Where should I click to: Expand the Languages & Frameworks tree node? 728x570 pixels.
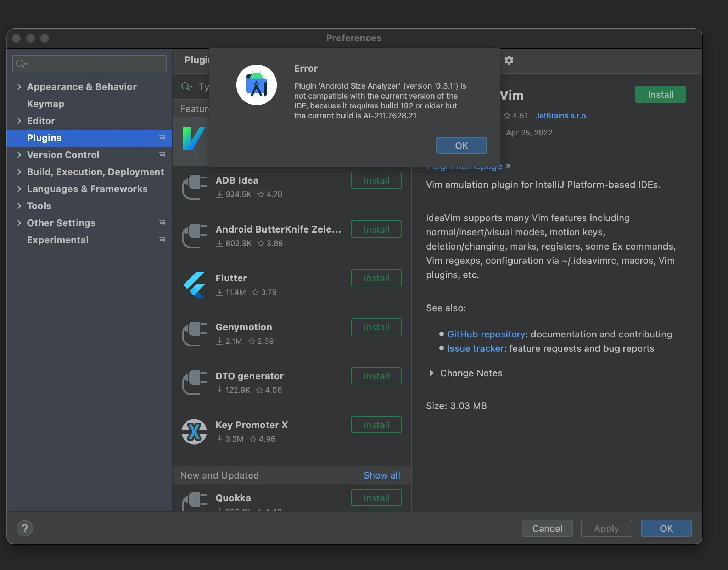click(19, 189)
